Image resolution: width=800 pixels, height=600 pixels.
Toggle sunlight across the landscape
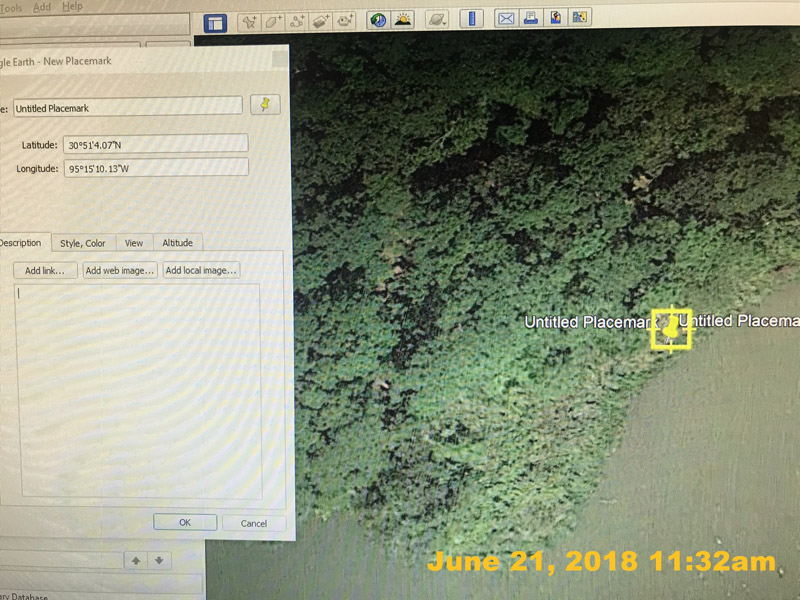403,19
